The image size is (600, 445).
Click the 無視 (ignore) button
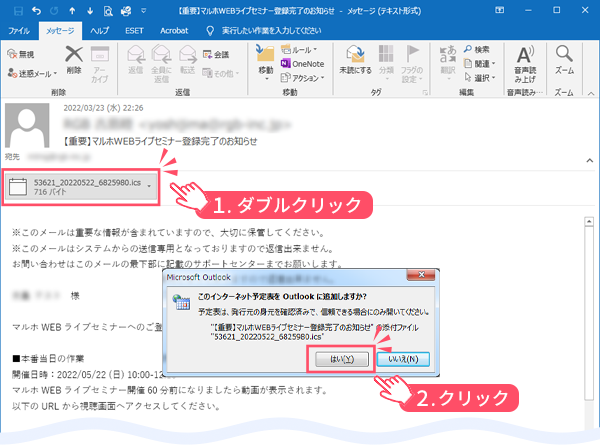[21, 54]
